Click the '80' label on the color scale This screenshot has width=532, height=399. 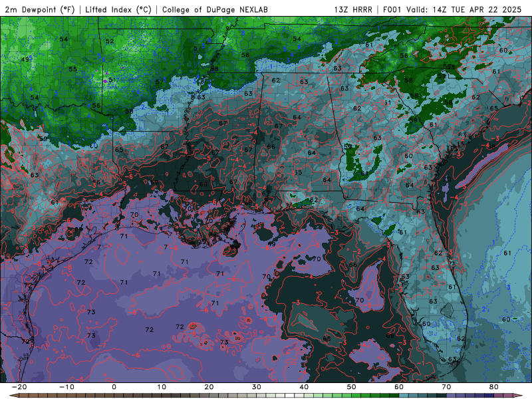click(494, 387)
